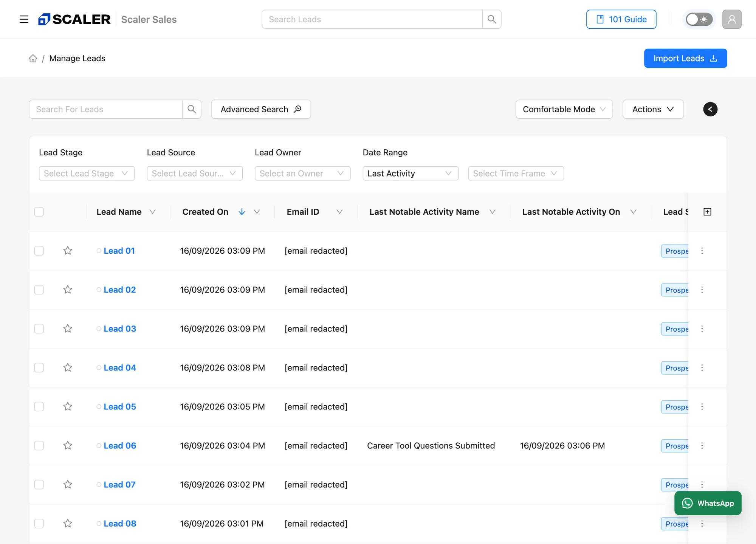Image resolution: width=756 pixels, height=544 pixels.
Task: Toggle Created On sort arrow
Action: pos(242,212)
